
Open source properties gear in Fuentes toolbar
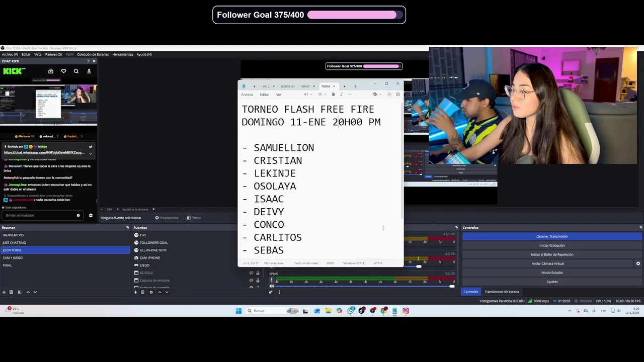(151, 292)
